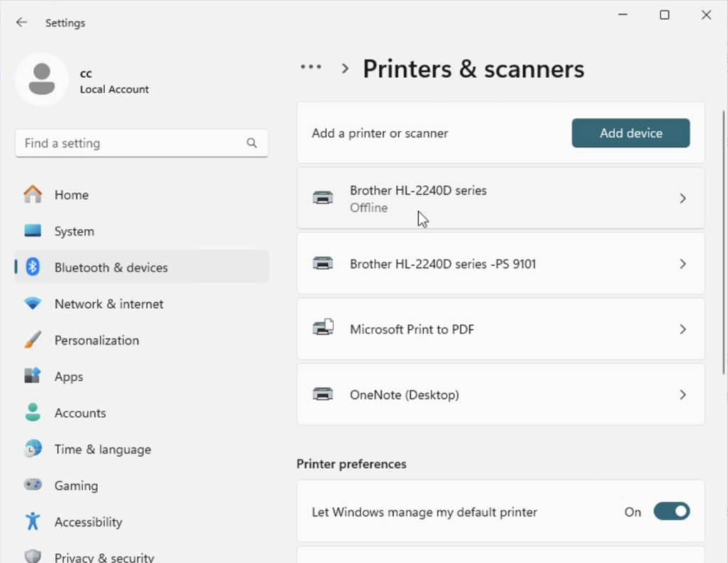The image size is (728, 563).
Task: Click the Accessibility figure icon
Action: click(33, 521)
